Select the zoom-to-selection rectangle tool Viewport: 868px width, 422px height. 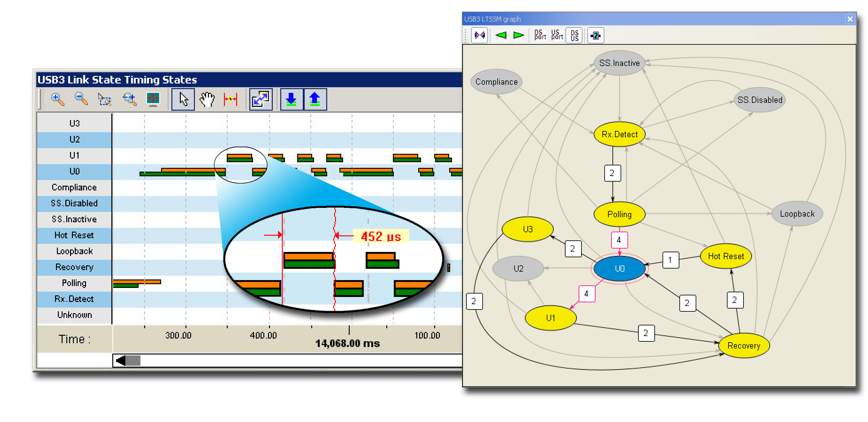coord(104,99)
